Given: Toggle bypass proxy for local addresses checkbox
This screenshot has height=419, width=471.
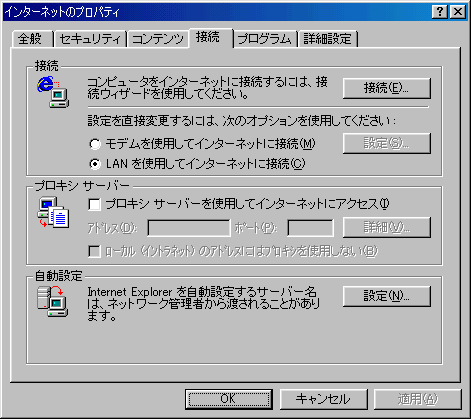Looking at the screenshot, I should click(x=95, y=251).
